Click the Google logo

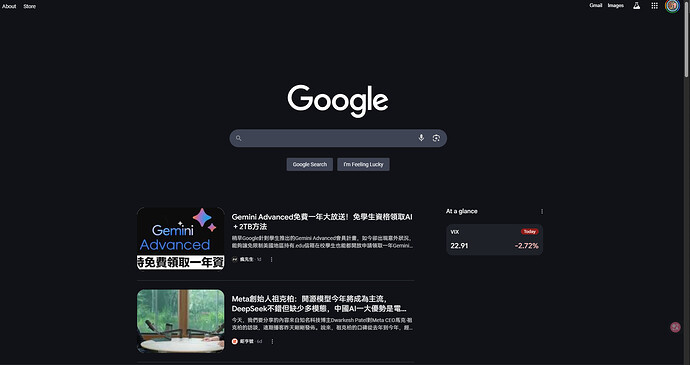(338, 101)
